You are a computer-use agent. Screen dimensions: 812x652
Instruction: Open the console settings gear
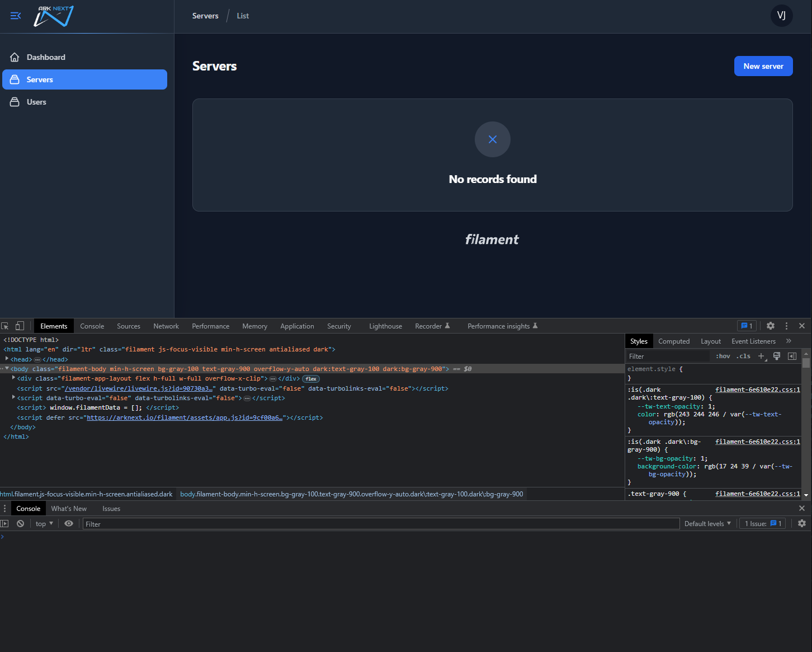(802, 523)
